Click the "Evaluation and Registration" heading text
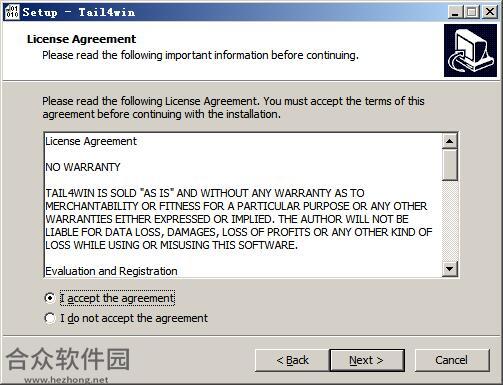 (111, 271)
